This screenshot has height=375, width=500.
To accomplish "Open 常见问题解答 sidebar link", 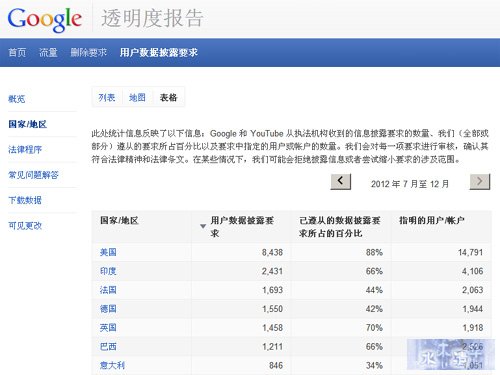I will click(x=33, y=175).
